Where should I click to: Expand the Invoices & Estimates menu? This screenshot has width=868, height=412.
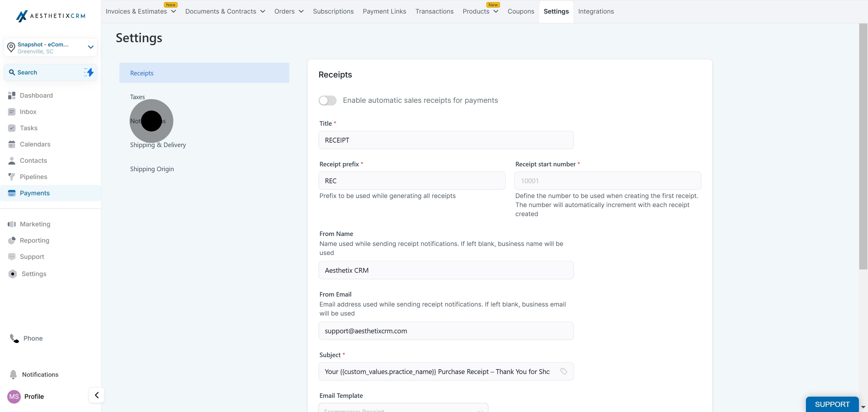(x=140, y=11)
